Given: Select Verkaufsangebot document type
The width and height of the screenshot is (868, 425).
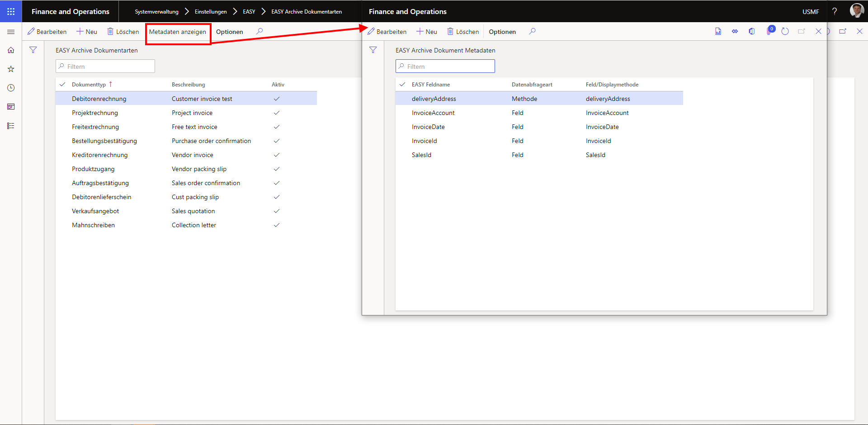Looking at the screenshot, I should click(x=95, y=211).
